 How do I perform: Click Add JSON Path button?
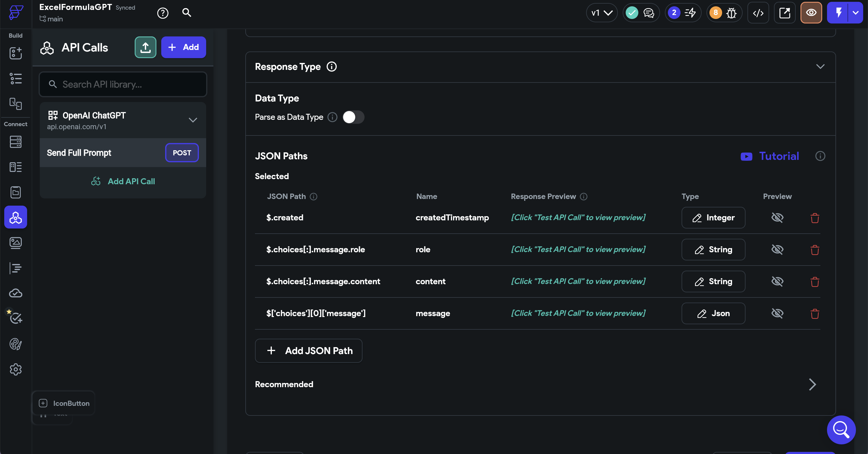(x=308, y=351)
